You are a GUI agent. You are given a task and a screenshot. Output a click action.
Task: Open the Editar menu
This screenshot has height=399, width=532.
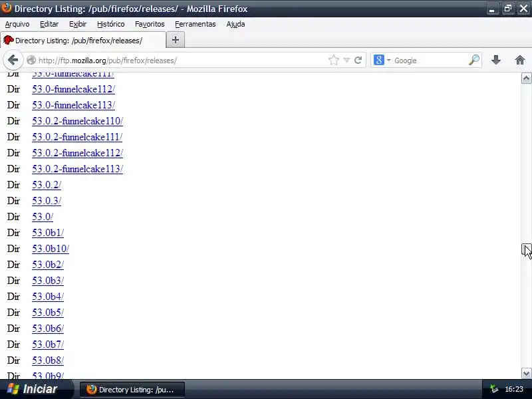(x=49, y=24)
